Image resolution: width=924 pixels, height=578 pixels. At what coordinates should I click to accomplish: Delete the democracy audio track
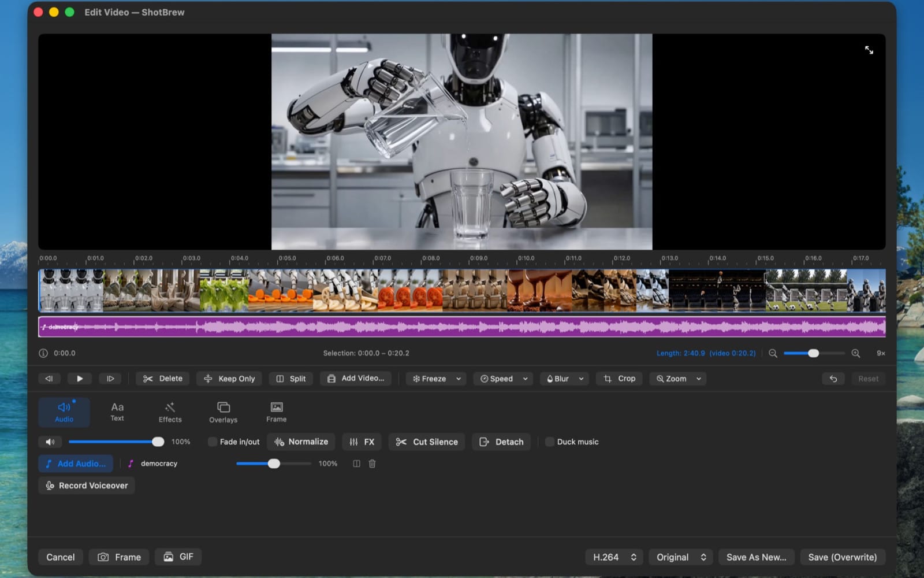click(x=372, y=464)
